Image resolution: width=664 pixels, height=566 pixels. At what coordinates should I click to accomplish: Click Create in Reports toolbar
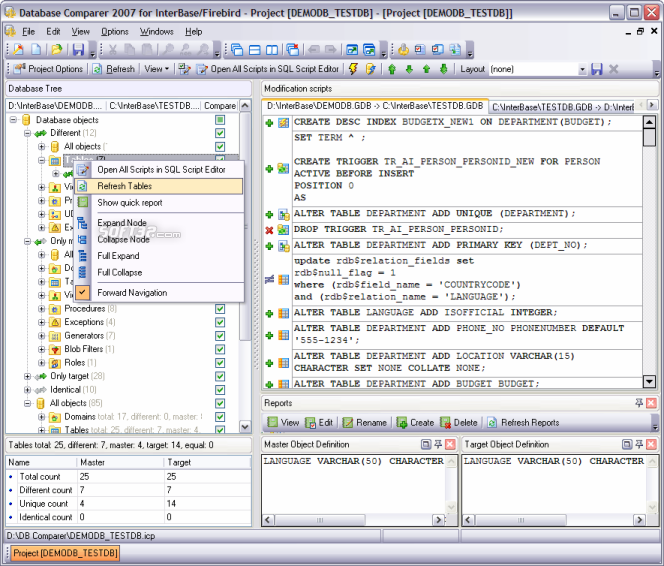pos(415,422)
